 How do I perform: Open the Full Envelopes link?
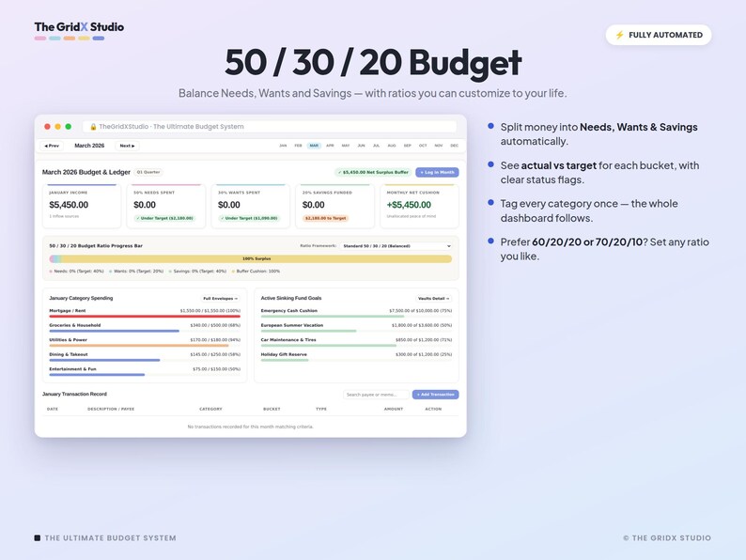(x=220, y=298)
